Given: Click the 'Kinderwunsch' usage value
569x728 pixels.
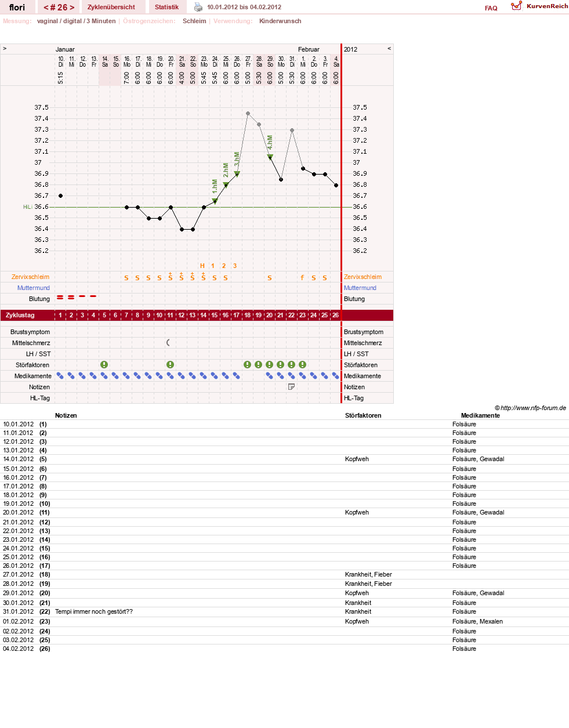Looking at the screenshot, I should pyautogui.click(x=280, y=21).
